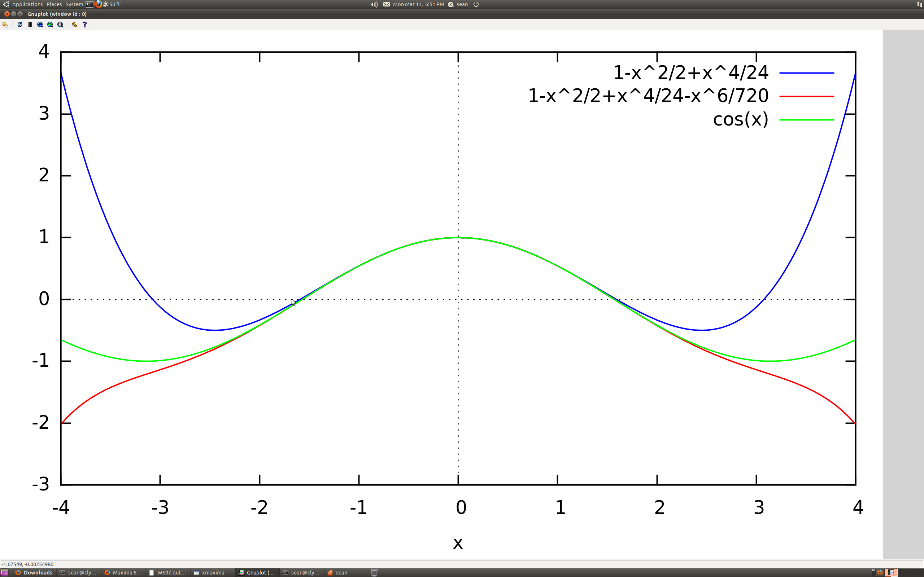Open the System menu
The height and width of the screenshot is (577, 924).
[74, 4]
